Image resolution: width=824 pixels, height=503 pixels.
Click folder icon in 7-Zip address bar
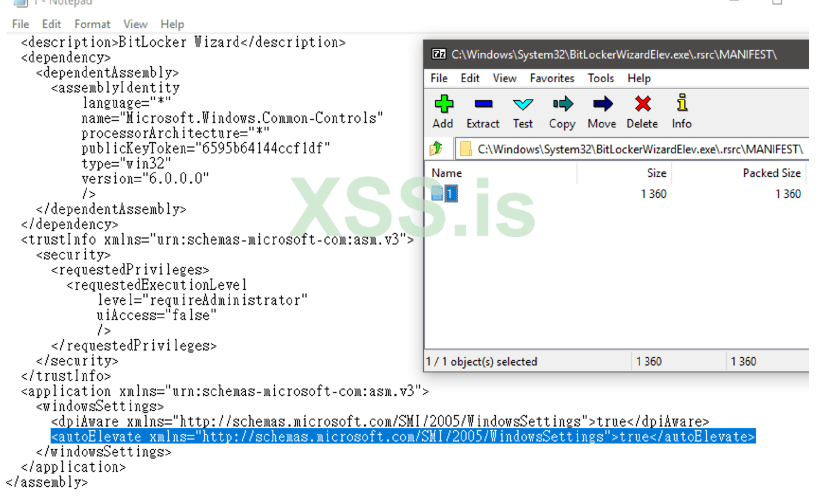(465, 149)
